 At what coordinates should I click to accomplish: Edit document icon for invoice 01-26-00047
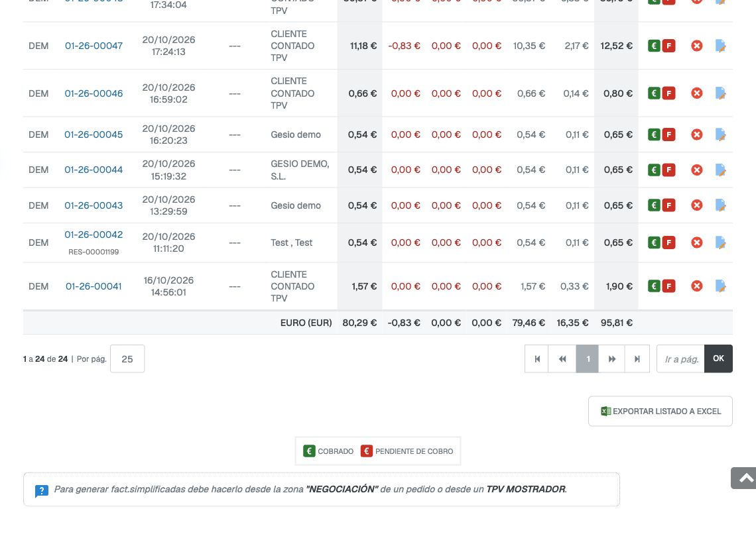point(720,46)
